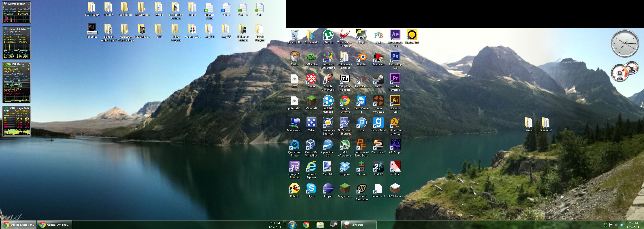644x229 pixels.
Task: Open Chrome pinned on taskbar
Action: coord(306,225)
